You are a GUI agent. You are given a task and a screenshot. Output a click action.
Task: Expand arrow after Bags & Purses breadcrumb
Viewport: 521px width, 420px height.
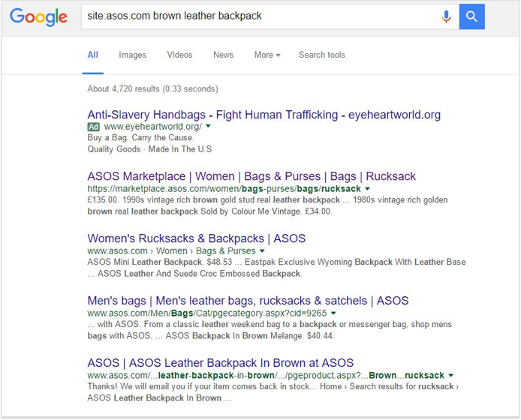pyautogui.click(x=262, y=250)
